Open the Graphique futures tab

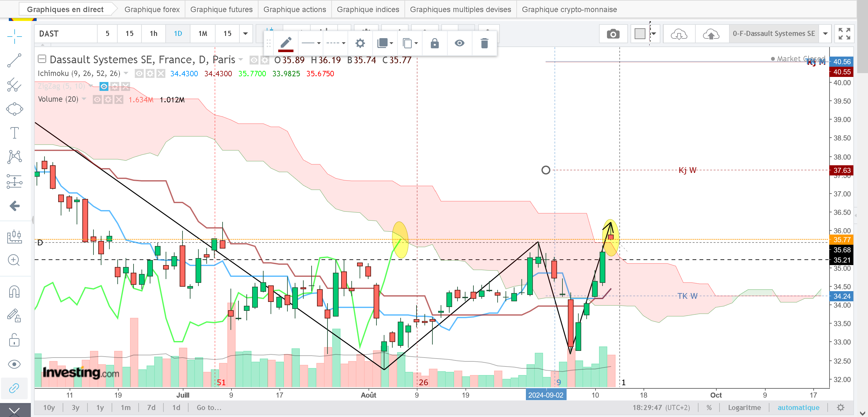tap(221, 10)
